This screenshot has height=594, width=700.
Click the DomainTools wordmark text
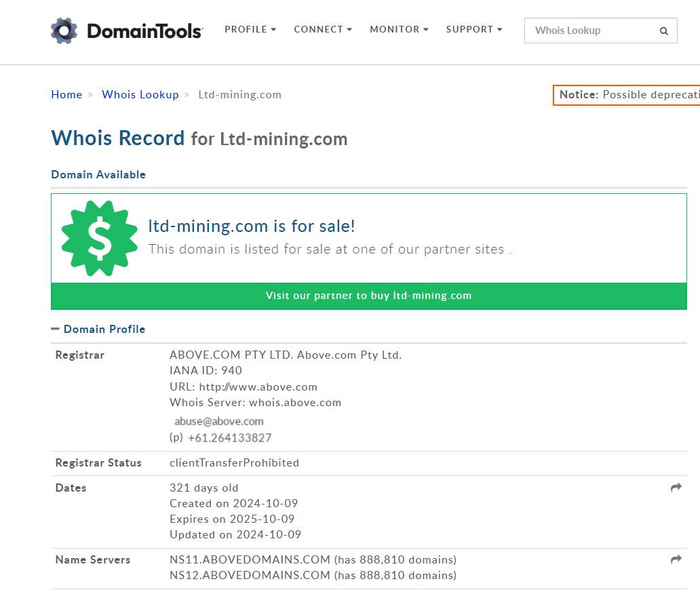tap(144, 31)
